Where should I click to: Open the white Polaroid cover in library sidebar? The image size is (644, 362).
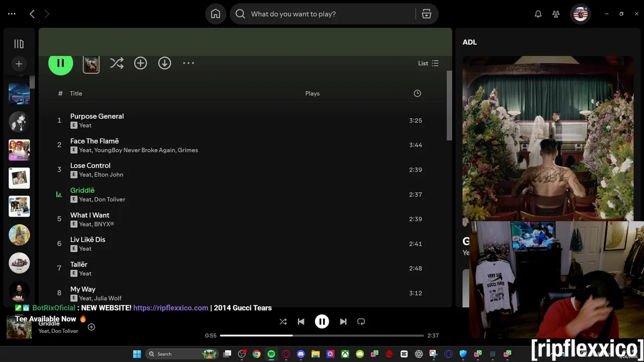[19, 178]
